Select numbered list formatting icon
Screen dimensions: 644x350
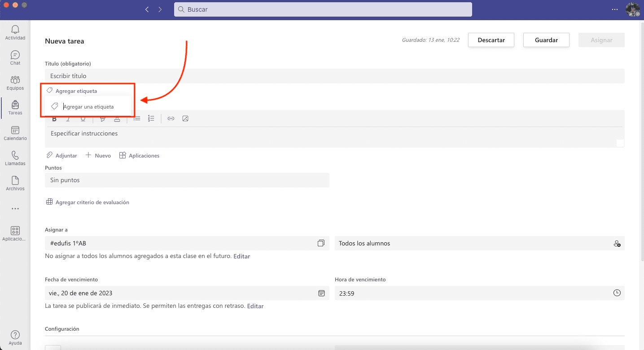coord(151,118)
